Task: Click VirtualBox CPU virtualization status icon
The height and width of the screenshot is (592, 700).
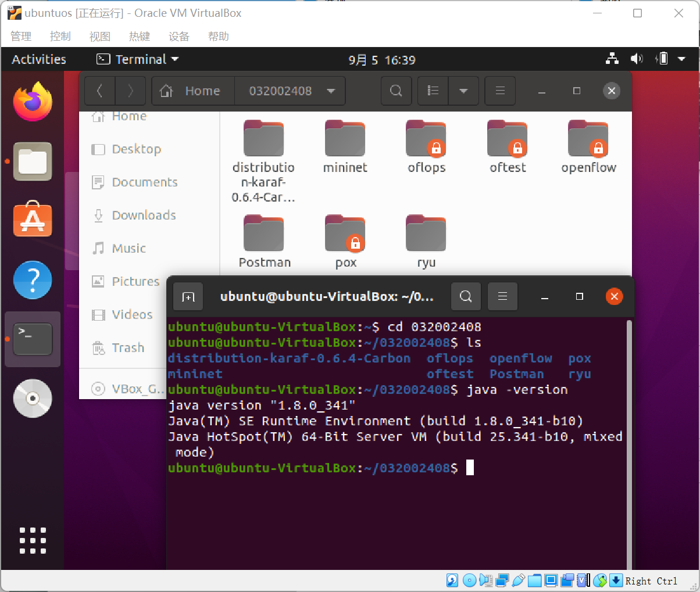Action: (x=584, y=580)
